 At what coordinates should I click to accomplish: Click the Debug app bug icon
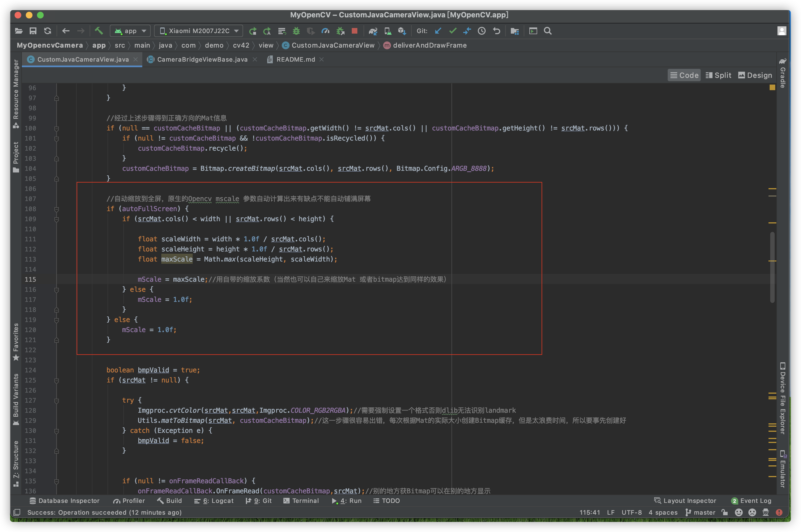(296, 31)
